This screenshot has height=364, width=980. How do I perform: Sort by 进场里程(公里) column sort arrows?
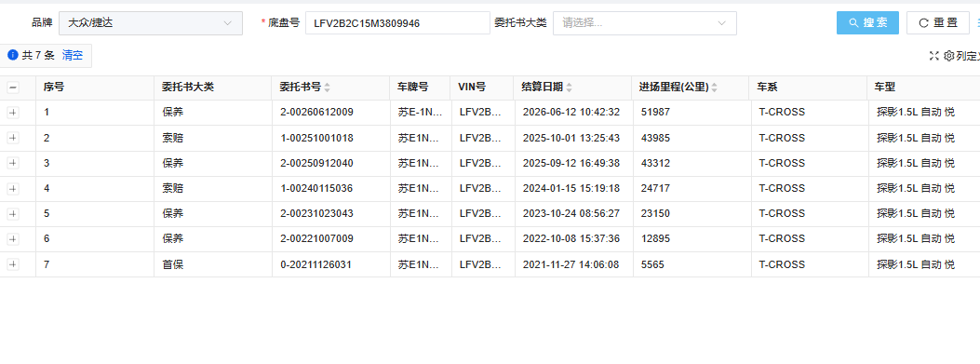715,88
